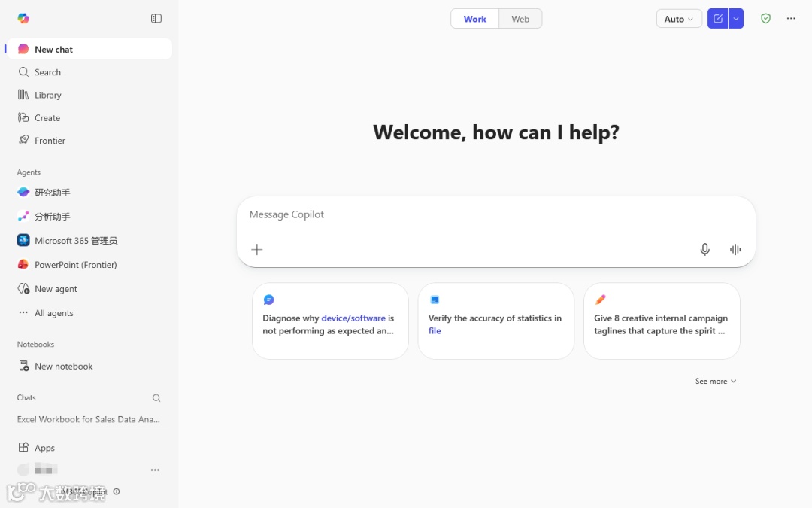Create a New agent
This screenshot has width=812, height=508.
[89, 289]
